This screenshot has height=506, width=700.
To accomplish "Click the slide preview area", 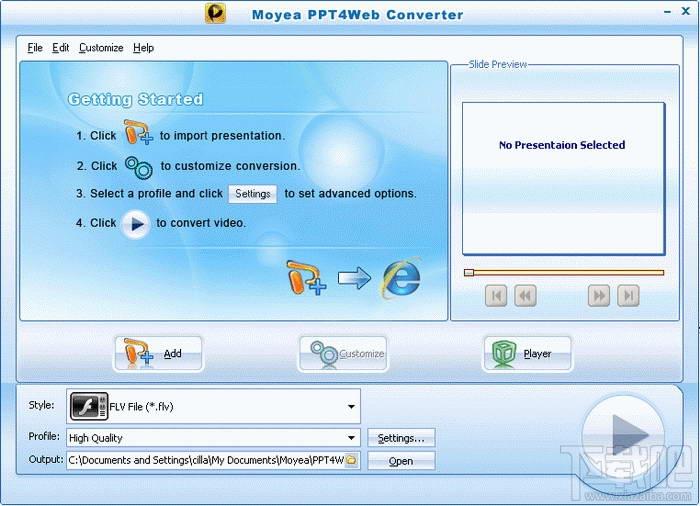I will tap(563, 179).
